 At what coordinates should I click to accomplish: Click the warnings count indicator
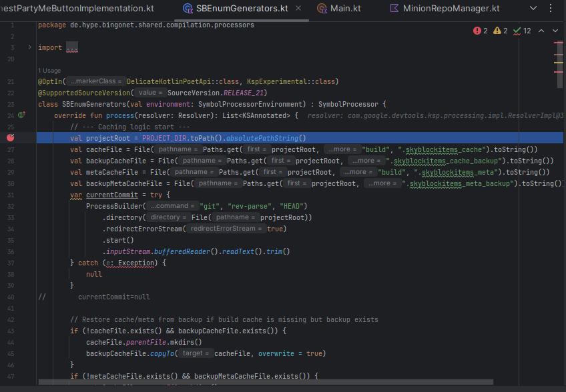click(x=501, y=31)
